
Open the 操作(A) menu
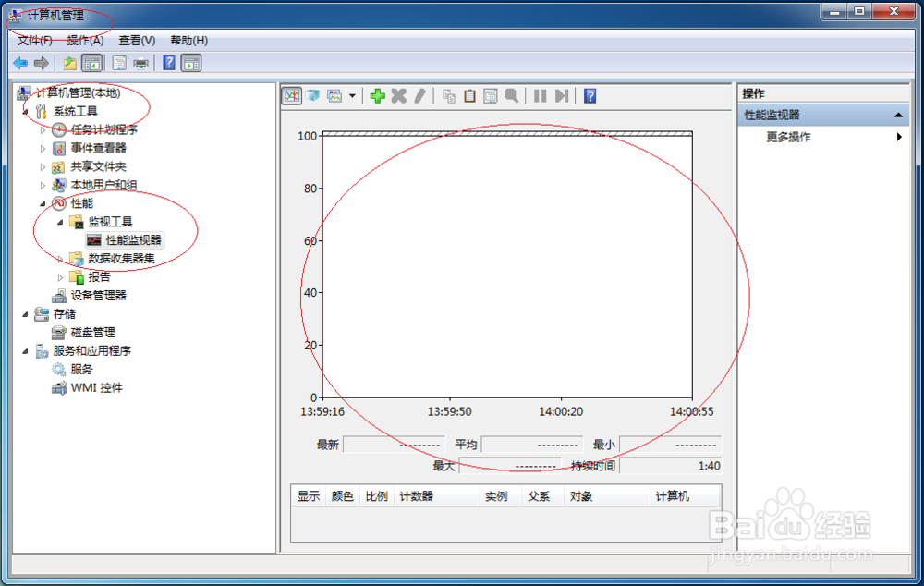(85, 40)
